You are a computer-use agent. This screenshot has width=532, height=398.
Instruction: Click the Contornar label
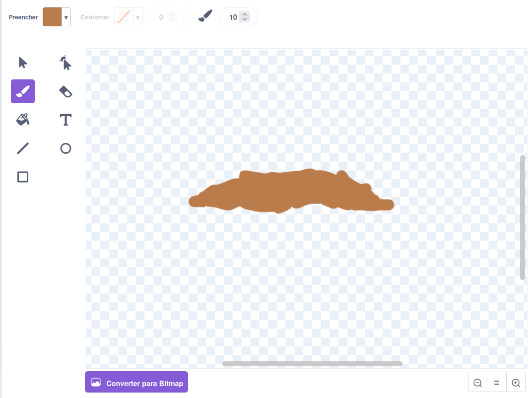click(x=95, y=17)
